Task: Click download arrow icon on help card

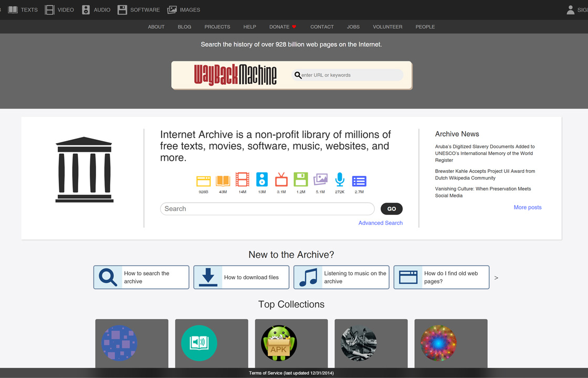Action: coord(208,278)
